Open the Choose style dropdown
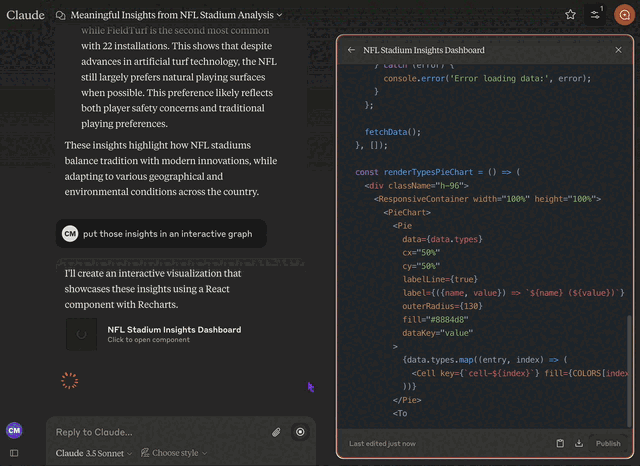 (174, 453)
